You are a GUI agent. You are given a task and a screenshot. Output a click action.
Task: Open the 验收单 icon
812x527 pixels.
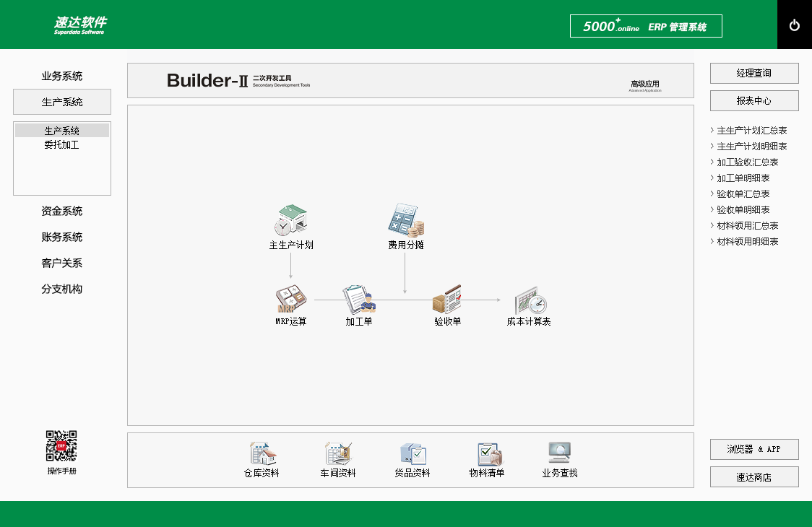(447, 299)
